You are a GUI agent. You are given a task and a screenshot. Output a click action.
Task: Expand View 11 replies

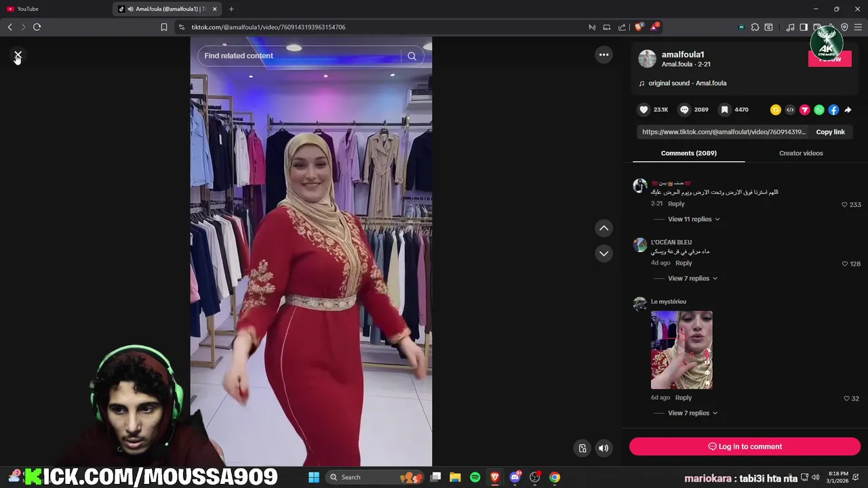pos(694,219)
